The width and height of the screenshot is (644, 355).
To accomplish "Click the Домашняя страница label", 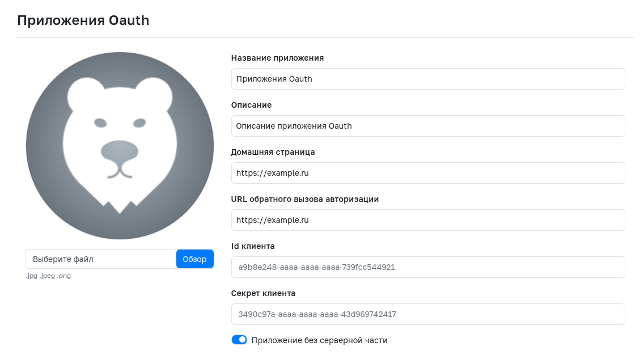I will (x=273, y=152).
